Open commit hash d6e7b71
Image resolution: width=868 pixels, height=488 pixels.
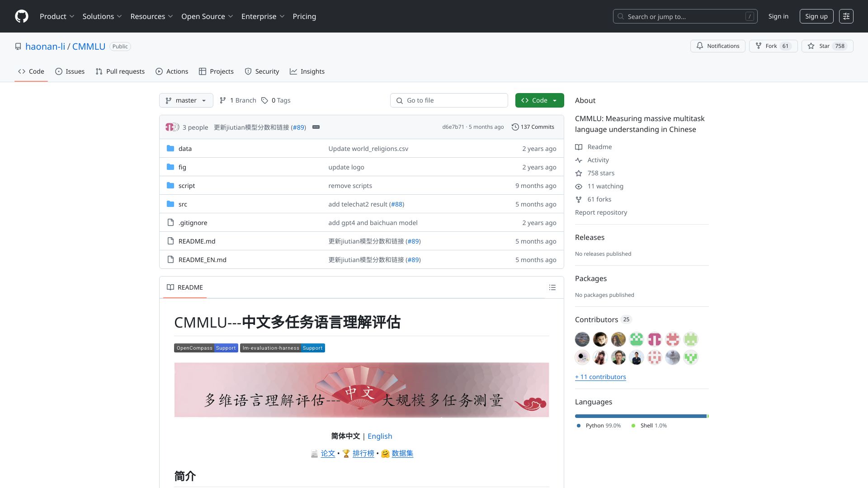[x=453, y=127]
